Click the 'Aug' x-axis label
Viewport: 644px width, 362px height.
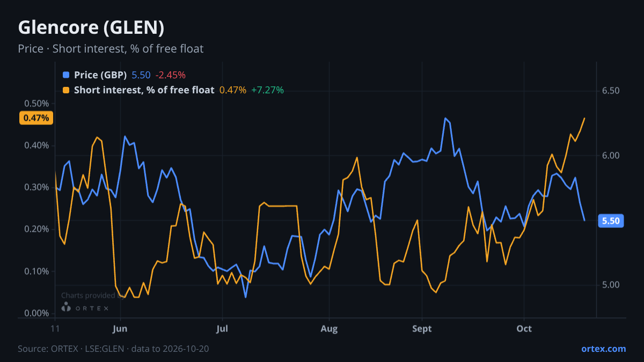click(329, 328)
